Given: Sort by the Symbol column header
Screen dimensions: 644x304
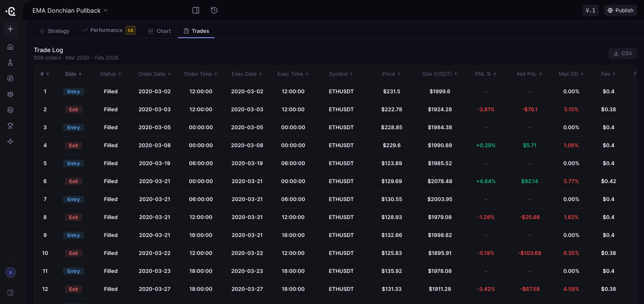Looking at the screenshot, I should [341, 74].
